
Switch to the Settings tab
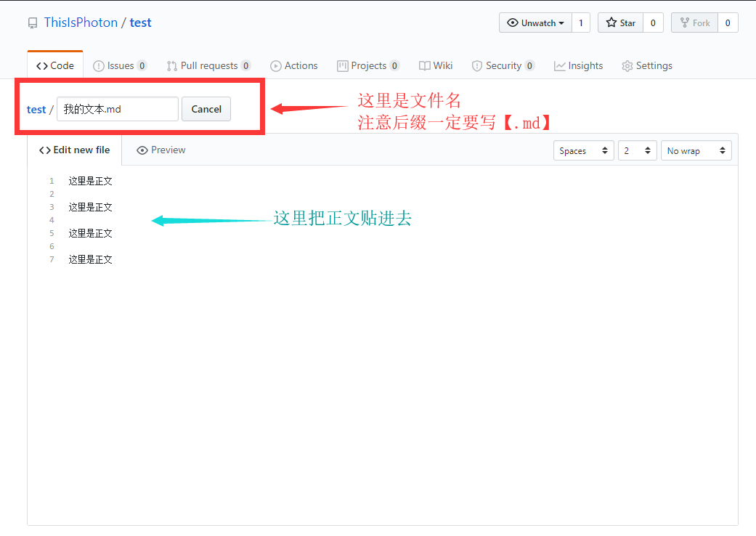click(647, 65)
